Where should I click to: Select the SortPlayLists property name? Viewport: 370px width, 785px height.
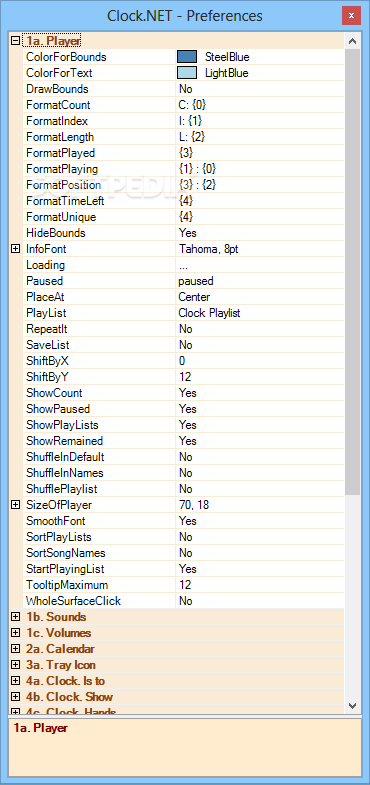point(59,538)
